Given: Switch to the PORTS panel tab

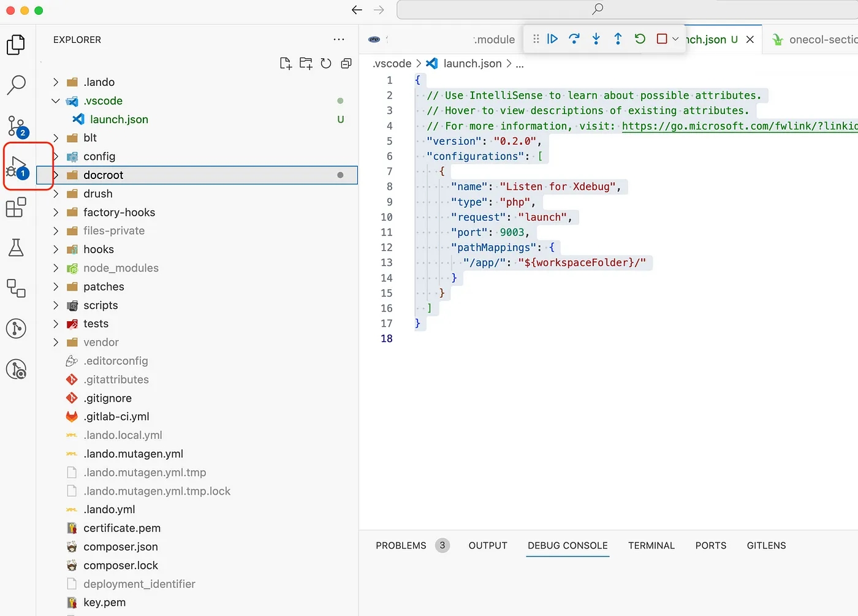Looking at the screenshot, I should (711, 546).
